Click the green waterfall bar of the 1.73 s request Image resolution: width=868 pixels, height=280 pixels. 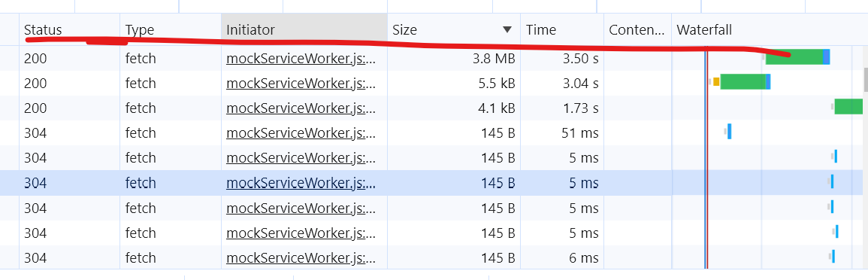pos(848,106)
